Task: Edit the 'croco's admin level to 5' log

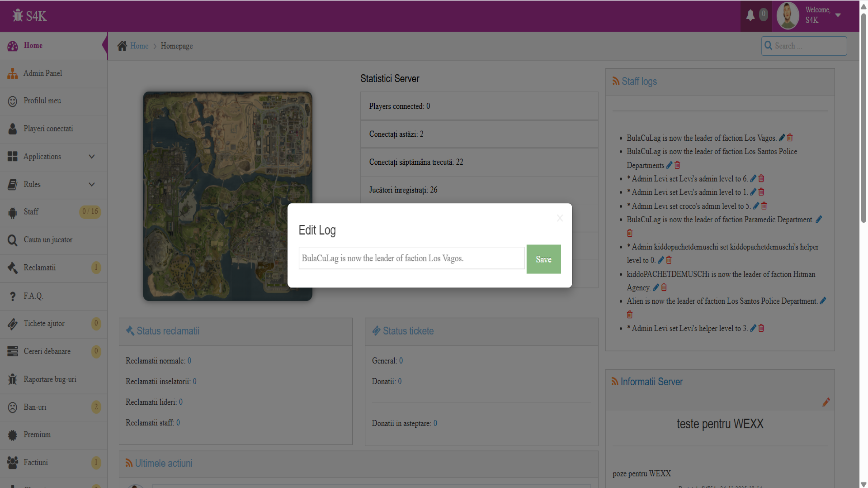Action: click(756, 206)
